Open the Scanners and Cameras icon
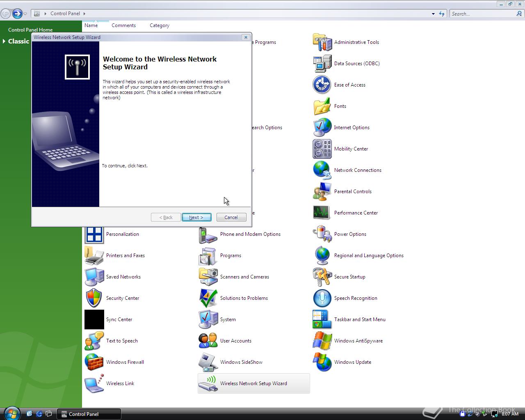525x420 pixels. tap(208, 277)
